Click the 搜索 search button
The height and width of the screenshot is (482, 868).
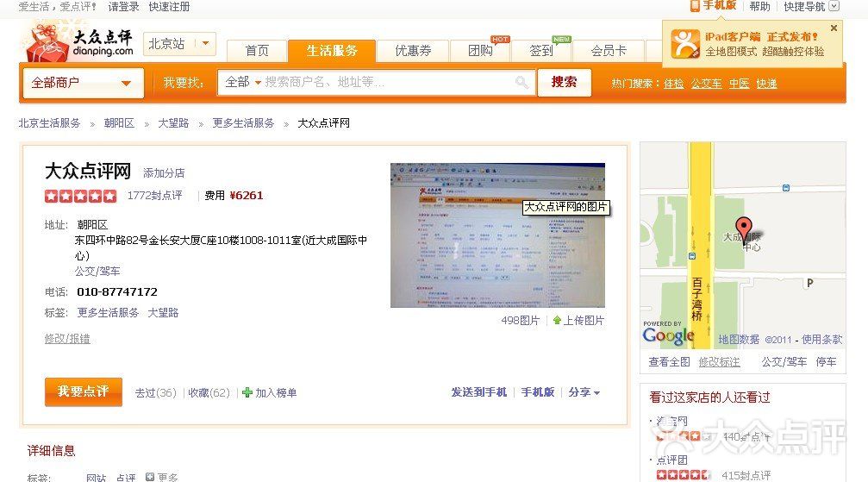point(564,82)
